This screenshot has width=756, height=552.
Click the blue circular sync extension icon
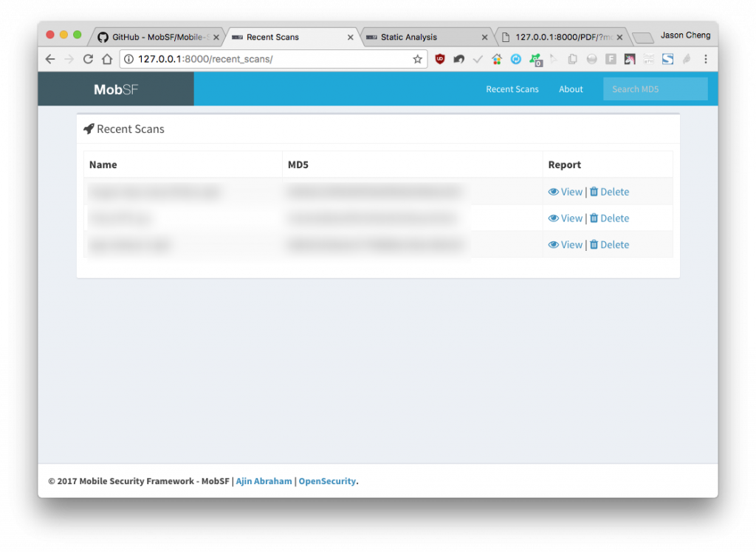point(516,59)
